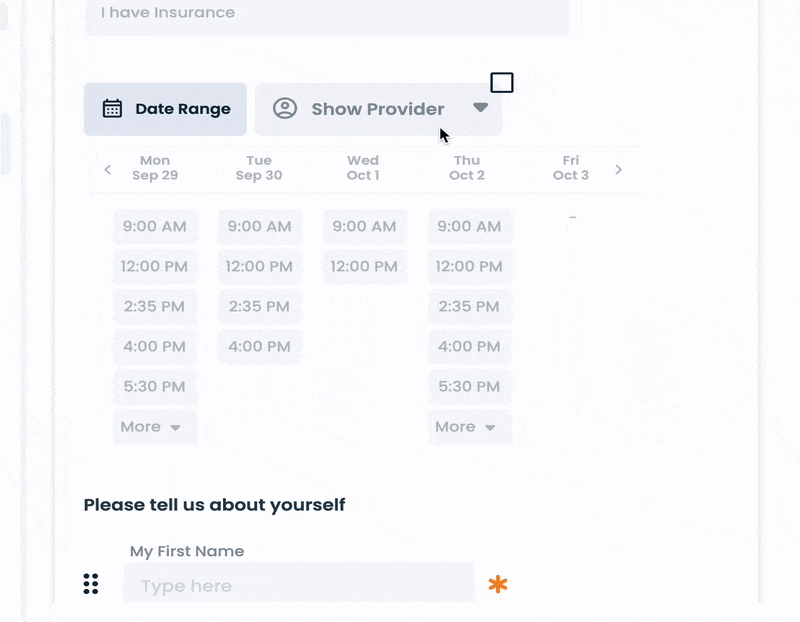Select 9:00 AM on Mon Sep 29
The height and width of the screenshot is (622, 800).
155,227
